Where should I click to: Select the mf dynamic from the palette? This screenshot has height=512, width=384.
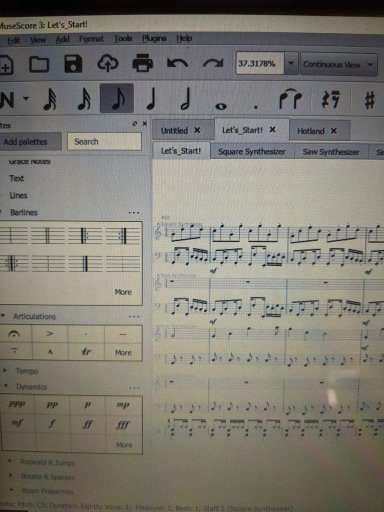[17, 423]
